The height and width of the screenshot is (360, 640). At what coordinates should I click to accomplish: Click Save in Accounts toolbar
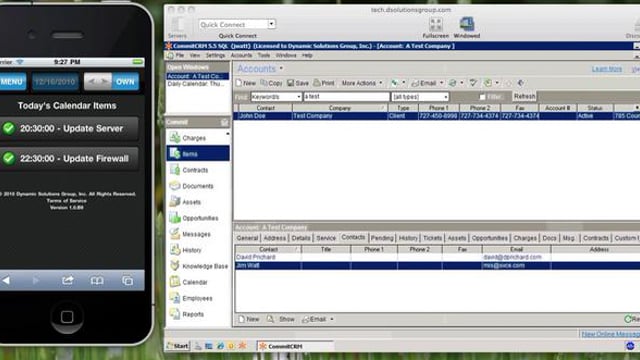click(298, 83)
